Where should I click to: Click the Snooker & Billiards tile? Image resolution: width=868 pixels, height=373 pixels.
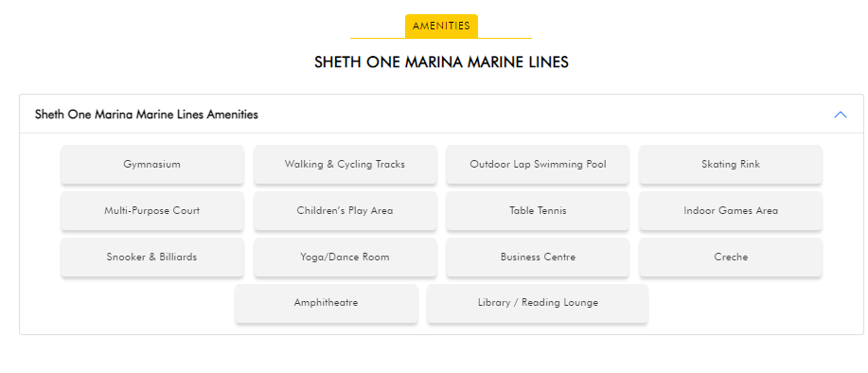coord(152,258)
